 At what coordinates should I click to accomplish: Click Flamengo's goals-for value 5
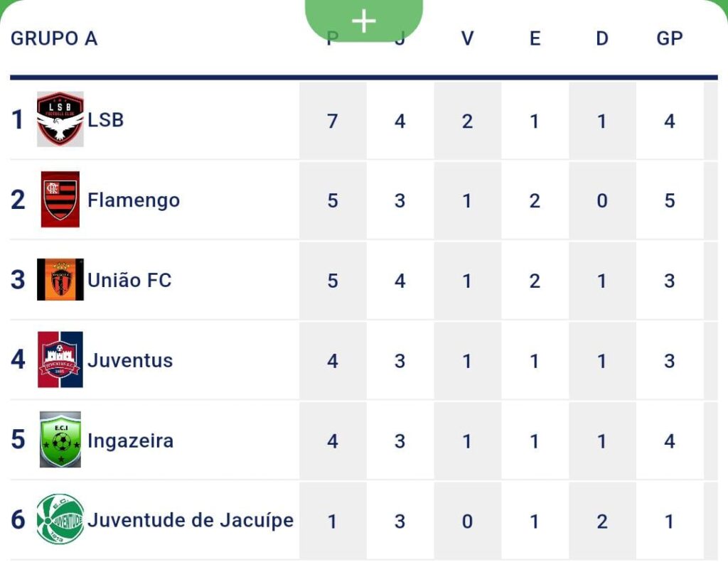coord(670,201)
